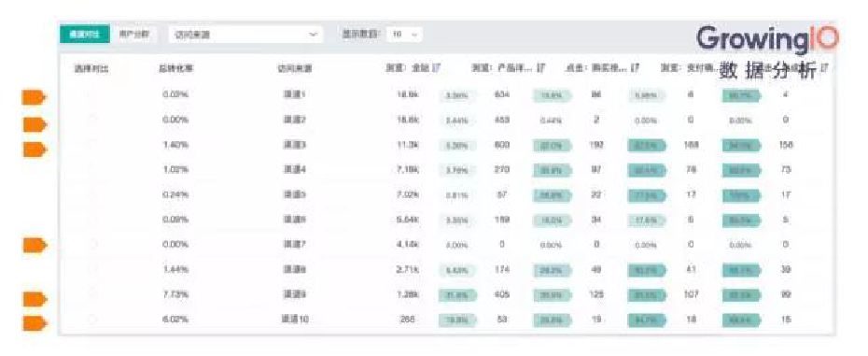Select the 渠道7 source name
868x356 pixels.
point(295,244)
